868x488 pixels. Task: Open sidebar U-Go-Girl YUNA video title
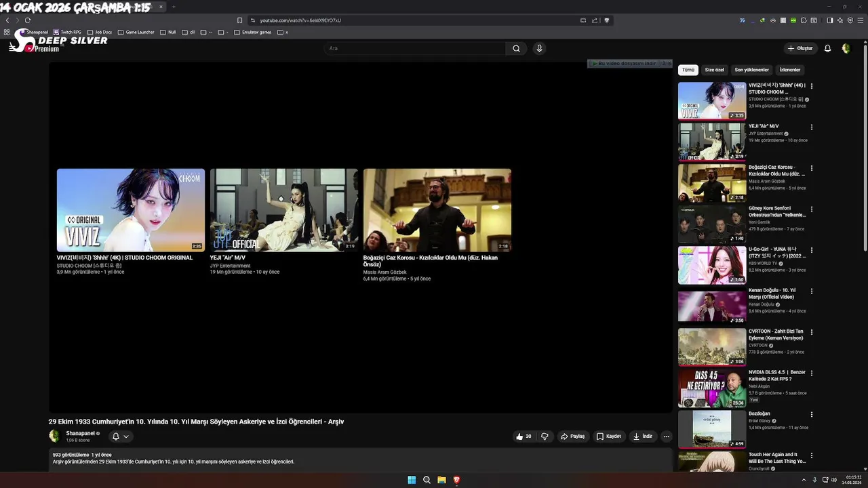point(777,252)
